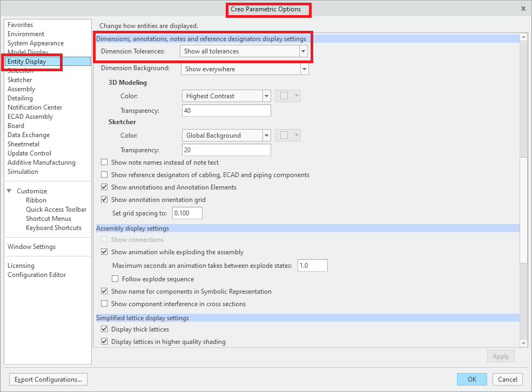Click Cancel button
This screenshot has height=392, width=532.
click(508, 380)
